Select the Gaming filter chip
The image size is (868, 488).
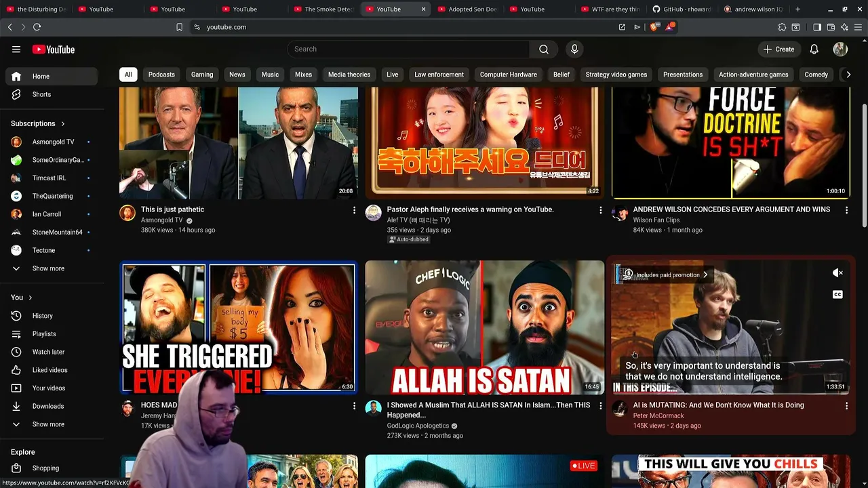tap(202, 75)
